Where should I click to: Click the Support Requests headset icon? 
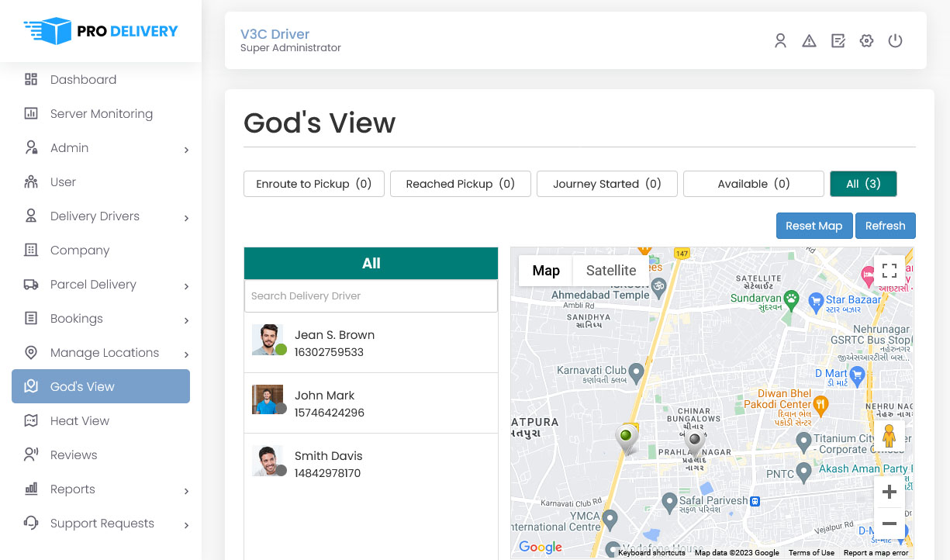pyautogui.click(x=31, y=523)
